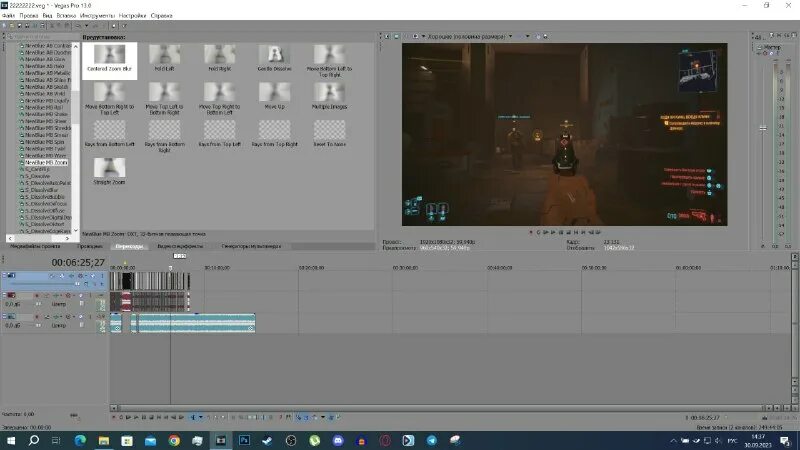The height and width of the screenshot is (450, 800).
Task: Open the edit tool dropdown arrow
Action: tap(201, 417)
